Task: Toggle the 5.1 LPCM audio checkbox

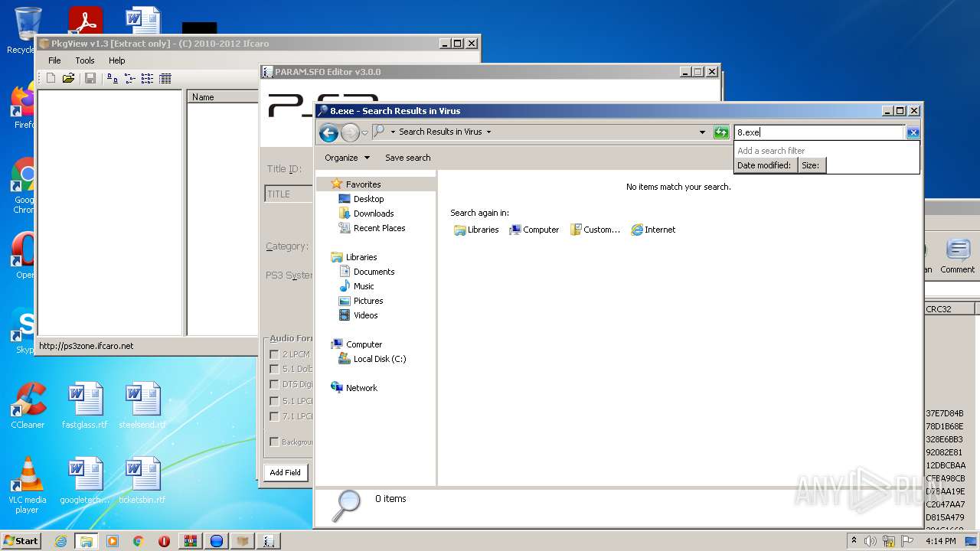Action: pos(274,401)
